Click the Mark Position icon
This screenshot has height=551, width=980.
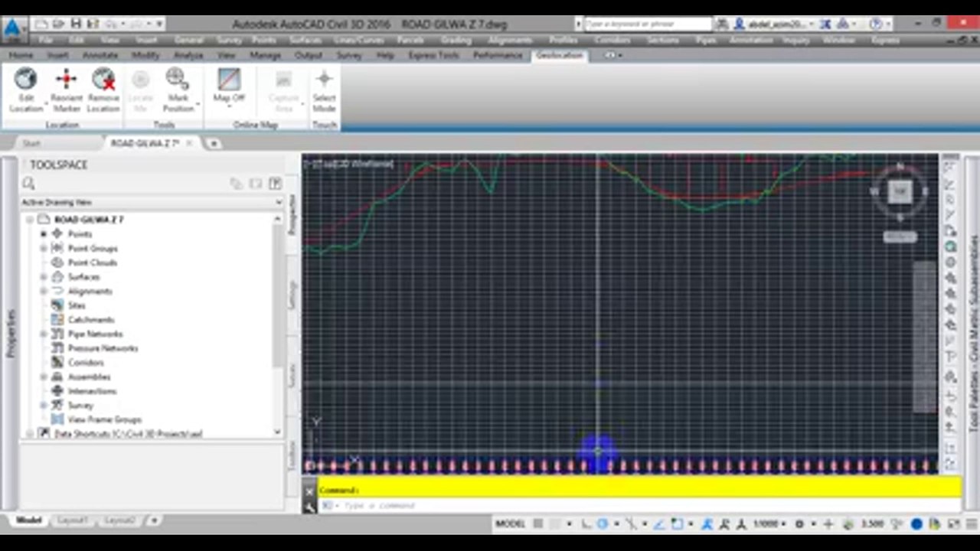point(178,79)
